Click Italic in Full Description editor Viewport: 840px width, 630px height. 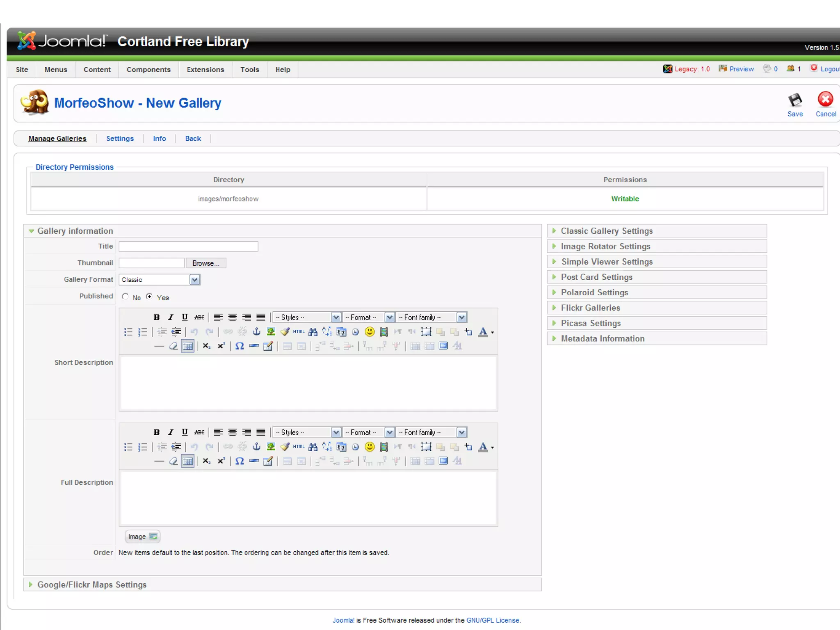171,432
